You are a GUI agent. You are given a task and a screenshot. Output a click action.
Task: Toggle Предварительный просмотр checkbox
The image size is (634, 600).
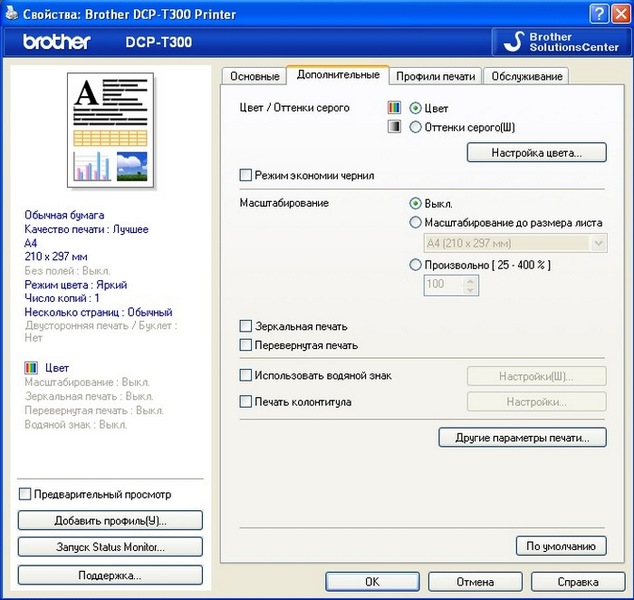[25, 494]
